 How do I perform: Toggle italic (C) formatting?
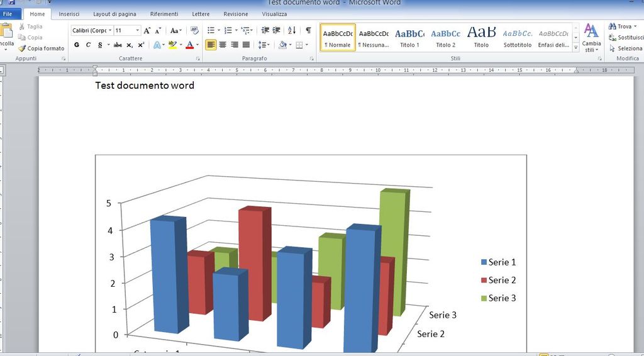pos(88,45)
